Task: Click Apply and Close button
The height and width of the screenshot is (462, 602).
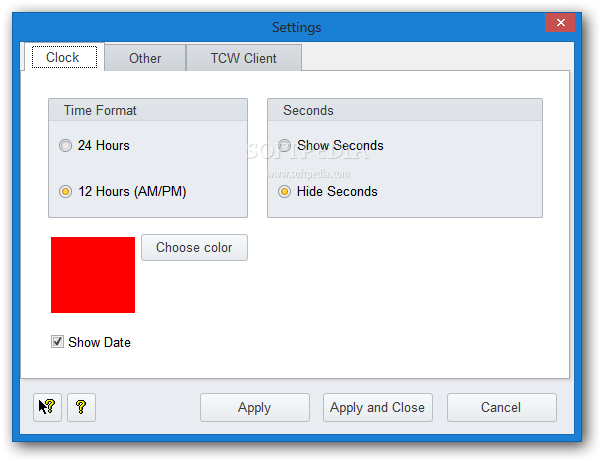Action: (x=378, y=407)
